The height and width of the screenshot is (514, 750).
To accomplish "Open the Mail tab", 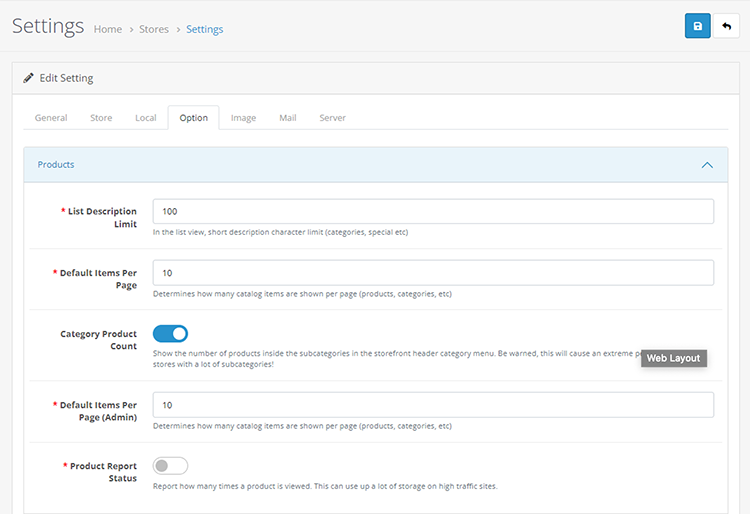I will [288, 118].
